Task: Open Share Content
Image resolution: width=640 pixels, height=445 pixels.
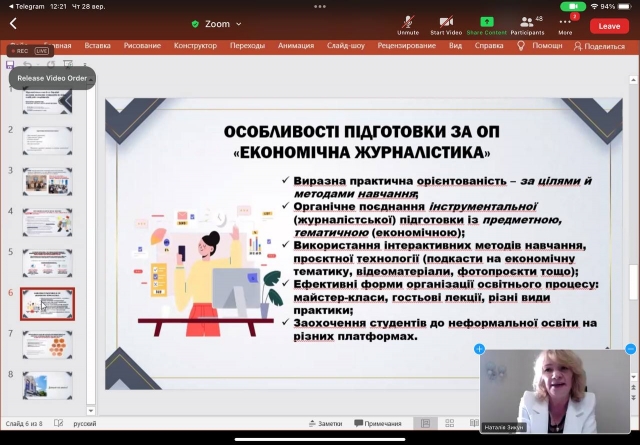Action: (x=487, y=25)
